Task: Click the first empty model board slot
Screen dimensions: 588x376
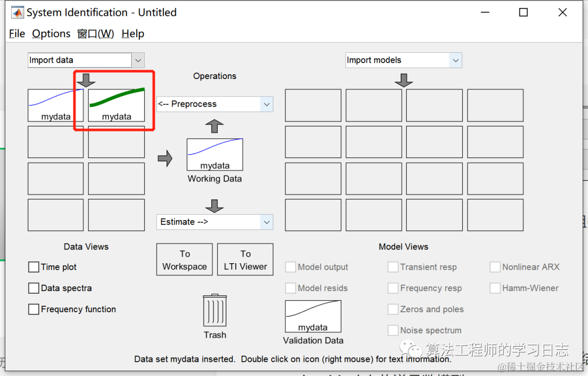Action: (x=313, y=105)
